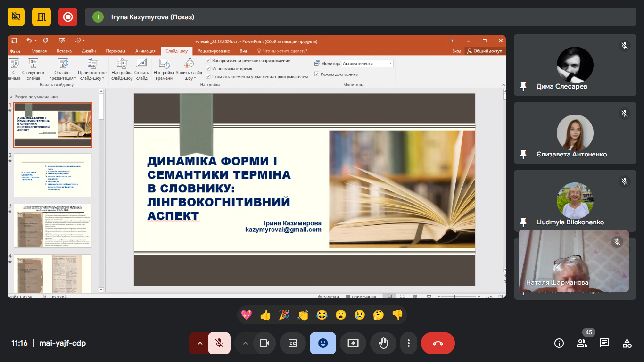Open Произвольное слайд-шоу dropdown

(x=92, y=69)
